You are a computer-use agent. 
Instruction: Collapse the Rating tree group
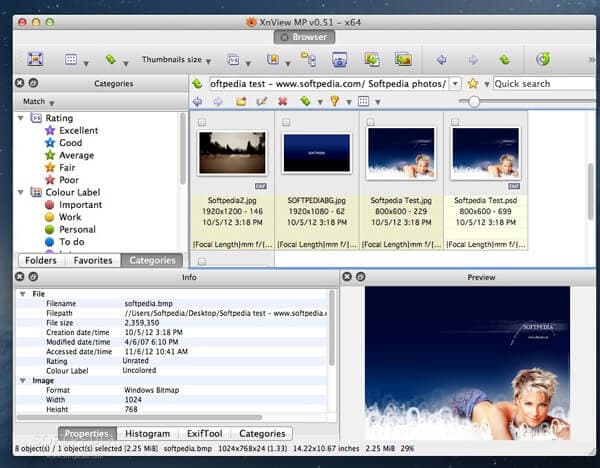point(22,118)
